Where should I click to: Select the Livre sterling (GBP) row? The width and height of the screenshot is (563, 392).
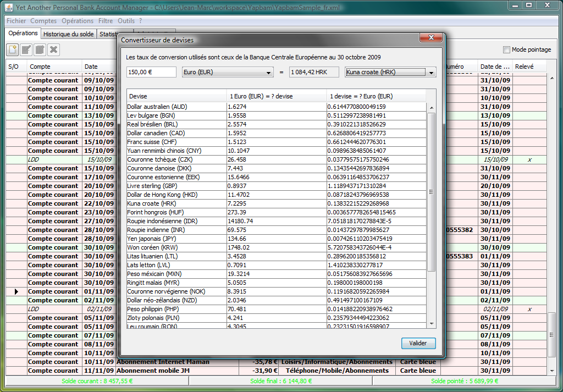277,186
